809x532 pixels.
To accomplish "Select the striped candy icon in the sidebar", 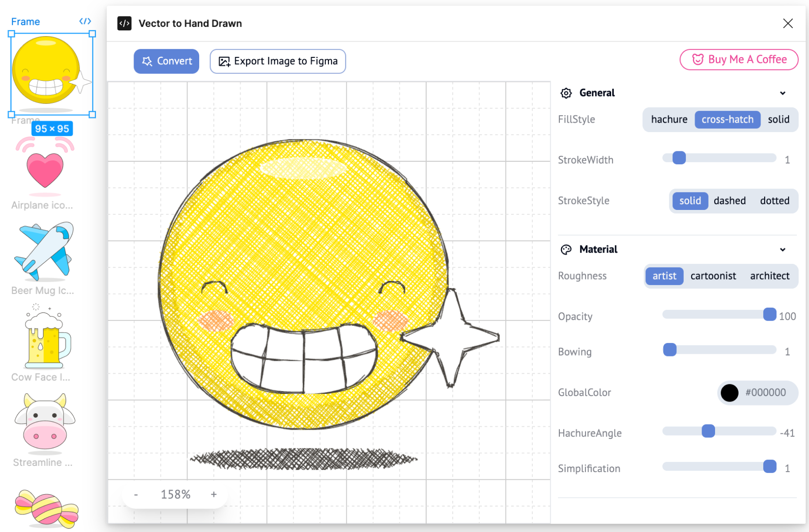I will point(47,509).
